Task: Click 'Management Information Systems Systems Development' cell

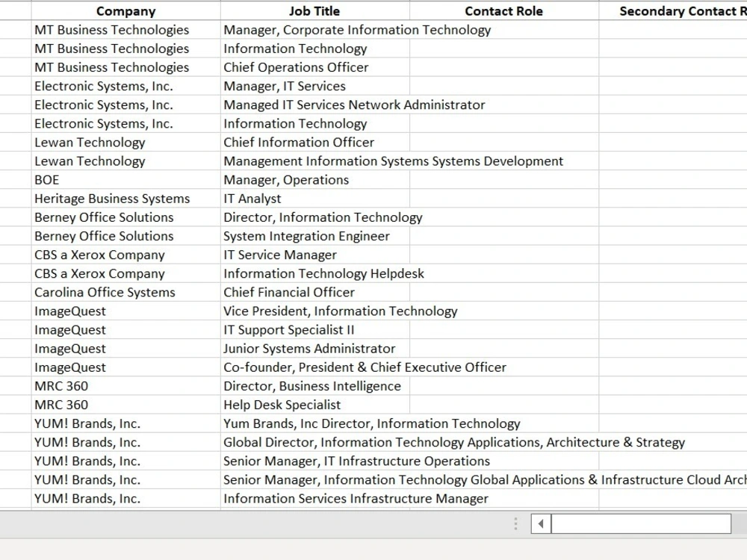Action: point(314,161)
